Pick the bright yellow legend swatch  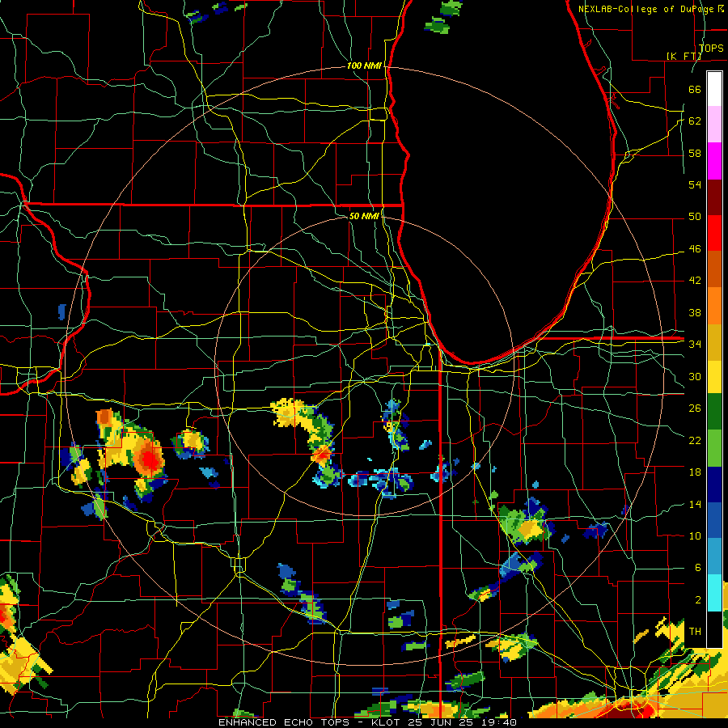714,376
